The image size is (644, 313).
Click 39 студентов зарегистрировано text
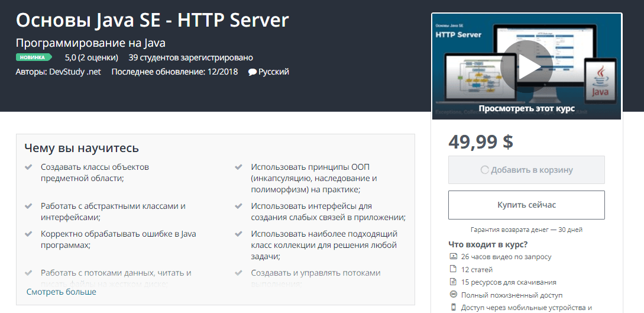point(190,57)
